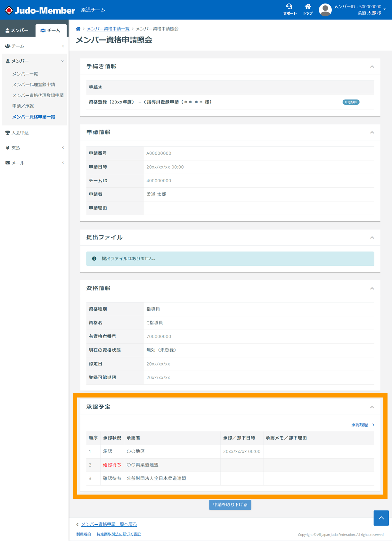Click the 申請番号 value A00000000
The width and height of the screenshot is (392, 541).
point(159,153)
